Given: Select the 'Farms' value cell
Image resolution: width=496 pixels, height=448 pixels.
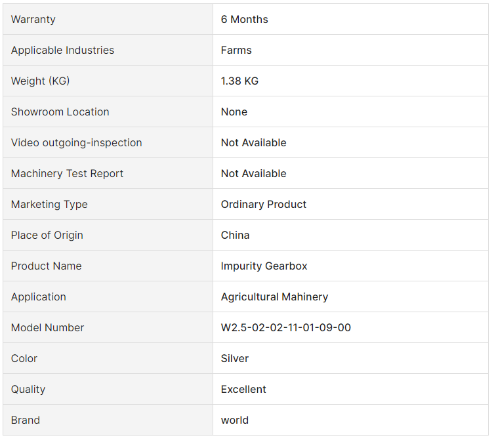Looking at the screenshot, I should pyautogui.click(x=236, y=51).
